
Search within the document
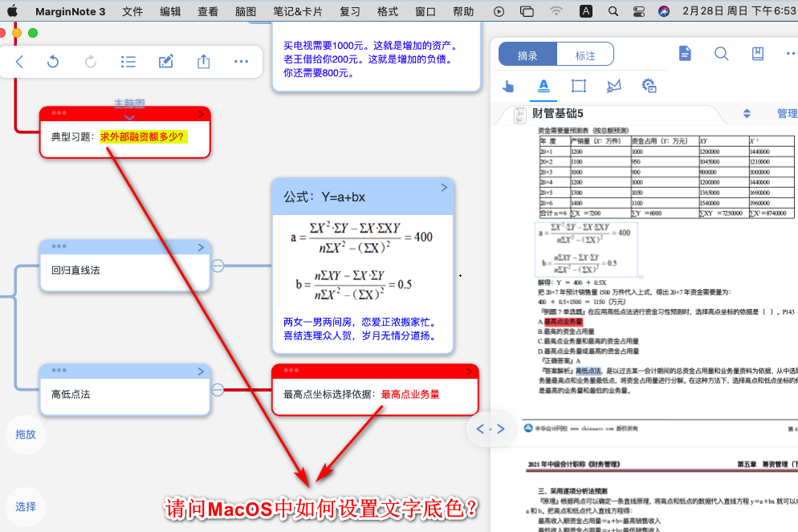click(x=721, y=54)
